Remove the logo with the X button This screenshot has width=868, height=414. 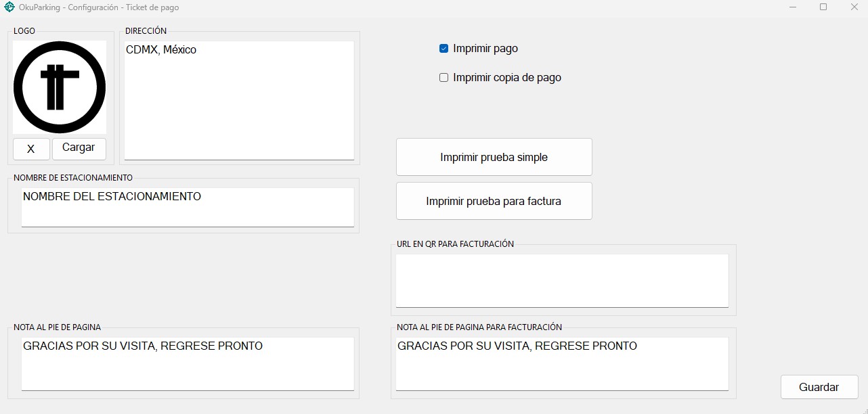(31, 149)
